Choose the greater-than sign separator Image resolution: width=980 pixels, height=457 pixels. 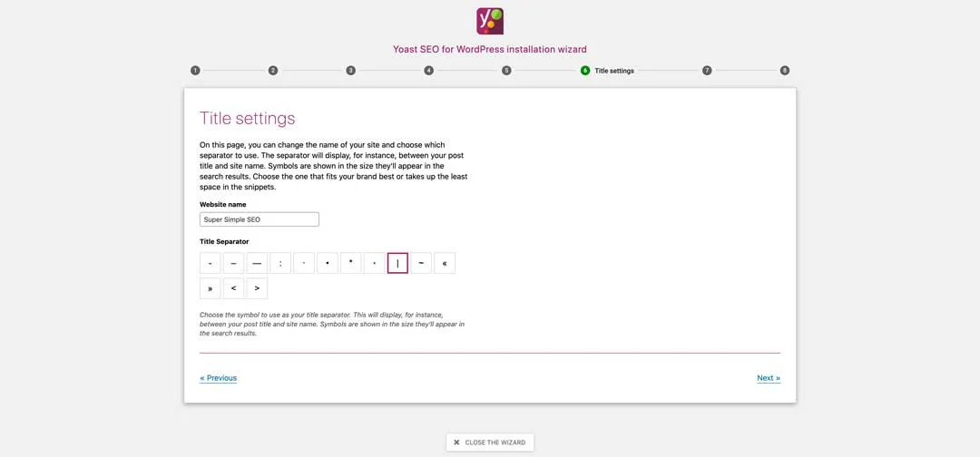[257, 288]
